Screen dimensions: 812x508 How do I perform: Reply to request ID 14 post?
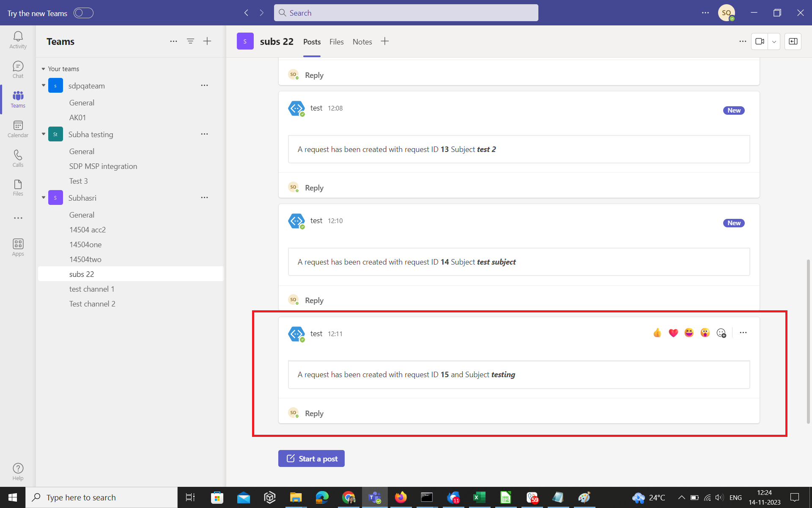pos(314,300)
